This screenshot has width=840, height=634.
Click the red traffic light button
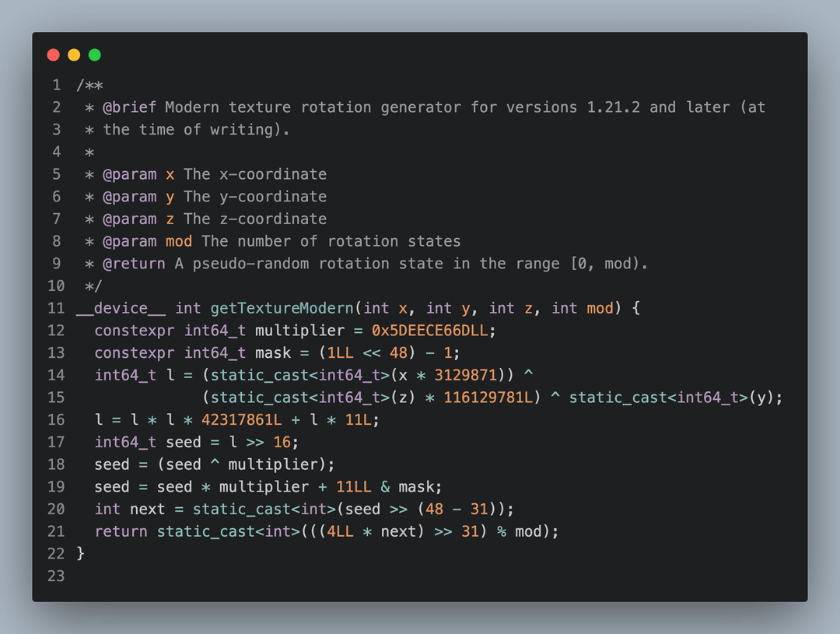pos(53,54)
